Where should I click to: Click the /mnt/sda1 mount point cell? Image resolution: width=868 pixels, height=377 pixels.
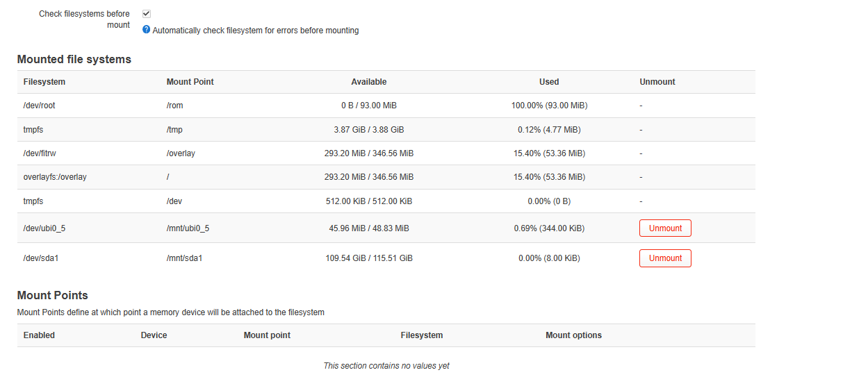(184, 258)
